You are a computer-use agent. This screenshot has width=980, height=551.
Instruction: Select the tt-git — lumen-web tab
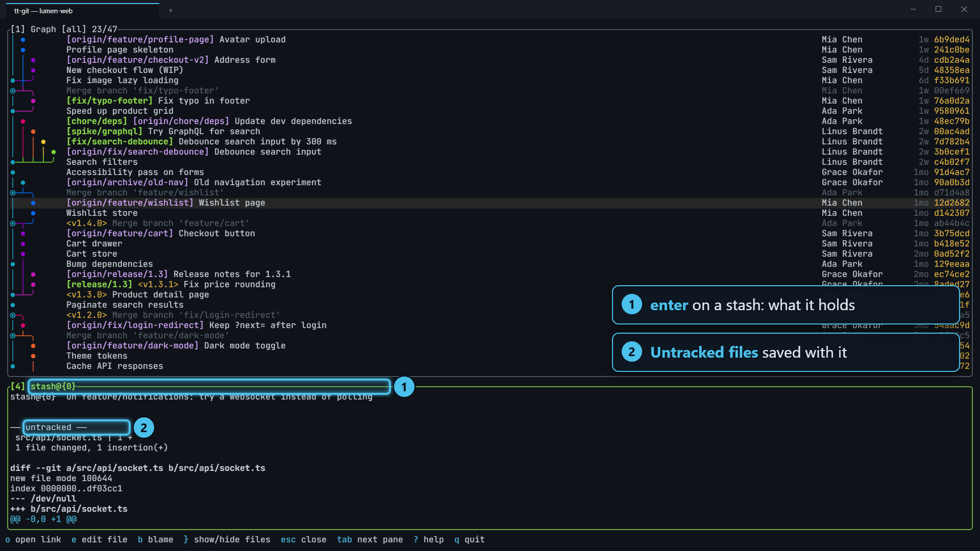[x=83, y=11]
